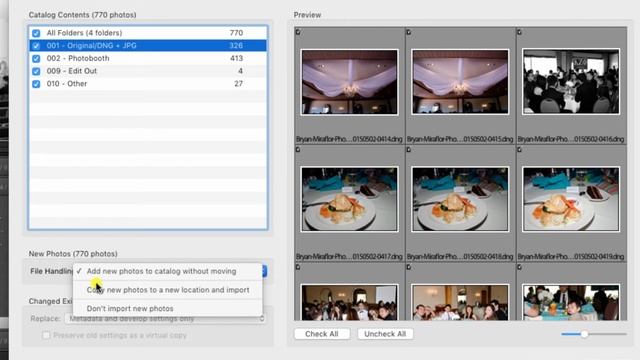Select the All Folders (4 folders) row
Image resolution: width=640 pixels, height=360 pixels.
click(x=148, y=33)
